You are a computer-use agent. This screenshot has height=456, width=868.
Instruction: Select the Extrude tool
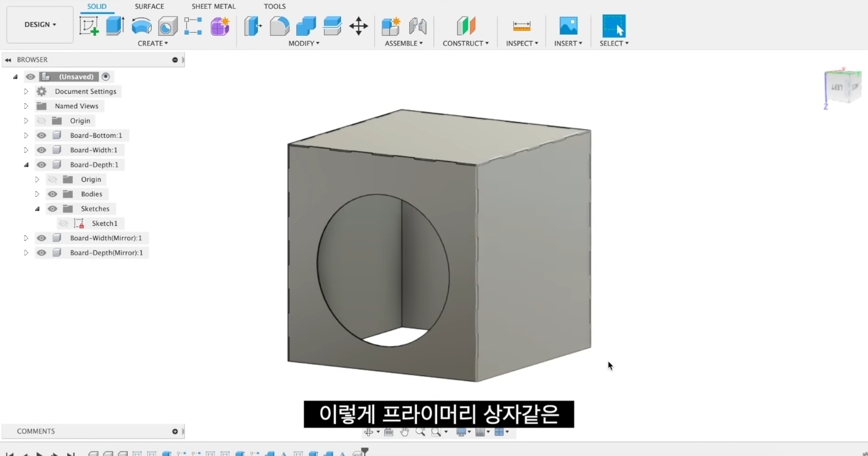pyautogui.click(x=115, y=26)
